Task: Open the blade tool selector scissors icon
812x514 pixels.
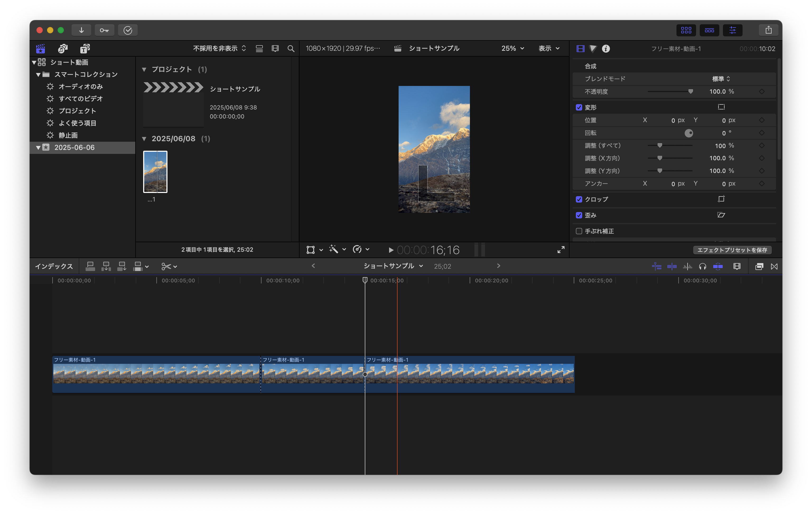Action: tap(168, 266)
